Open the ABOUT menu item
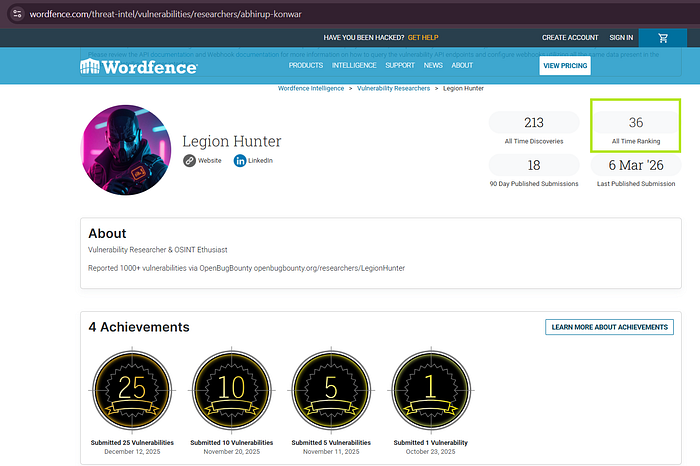This screenshot has width=700, height=466. [x=462, y=65]
